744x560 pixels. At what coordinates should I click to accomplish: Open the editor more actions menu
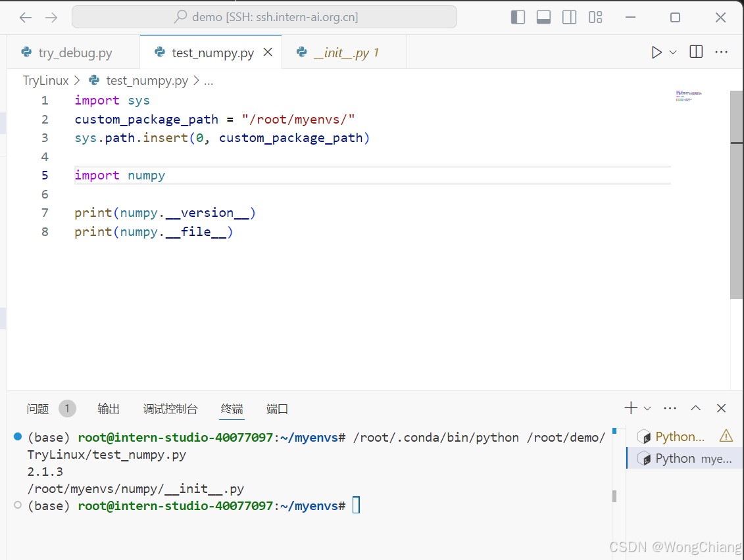721,52
